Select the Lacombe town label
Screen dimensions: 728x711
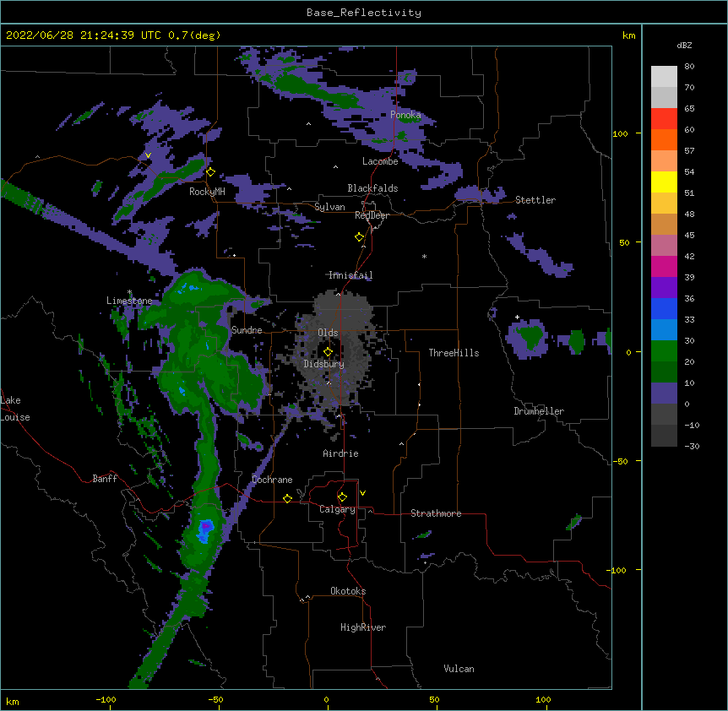(x=380, y=161)
